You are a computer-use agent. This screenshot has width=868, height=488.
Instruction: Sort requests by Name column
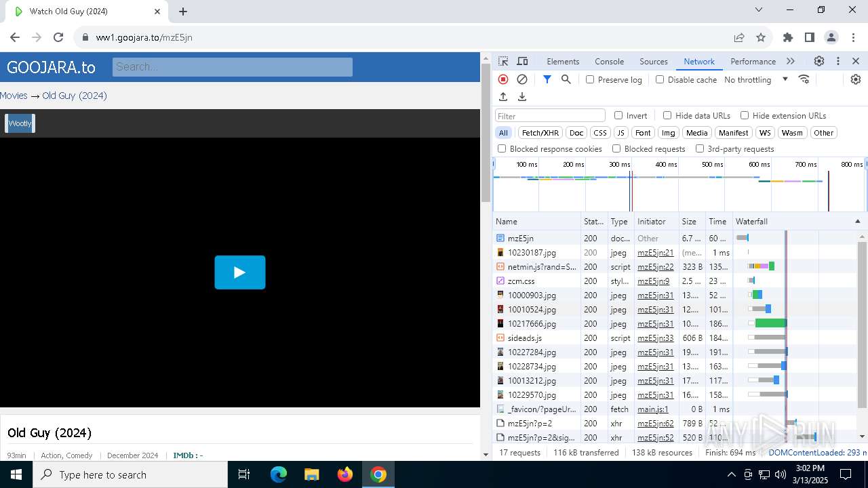point(536,222)
